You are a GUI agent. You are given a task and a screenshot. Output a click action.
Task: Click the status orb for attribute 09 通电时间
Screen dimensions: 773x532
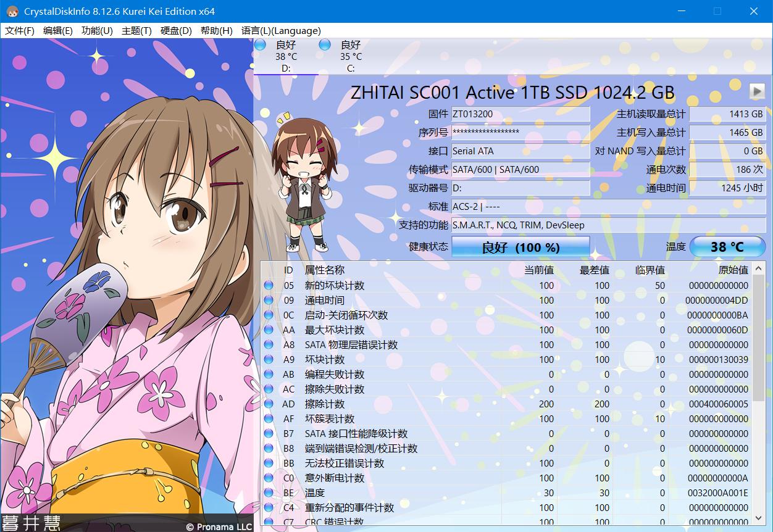269,300
